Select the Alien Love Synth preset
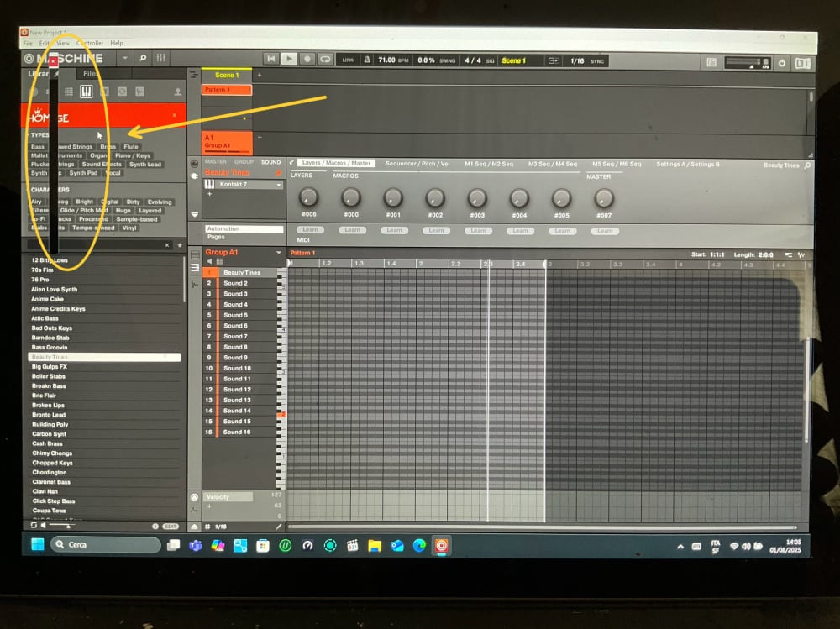This screenshot has width=840, height=629. (x=104, y=290)
